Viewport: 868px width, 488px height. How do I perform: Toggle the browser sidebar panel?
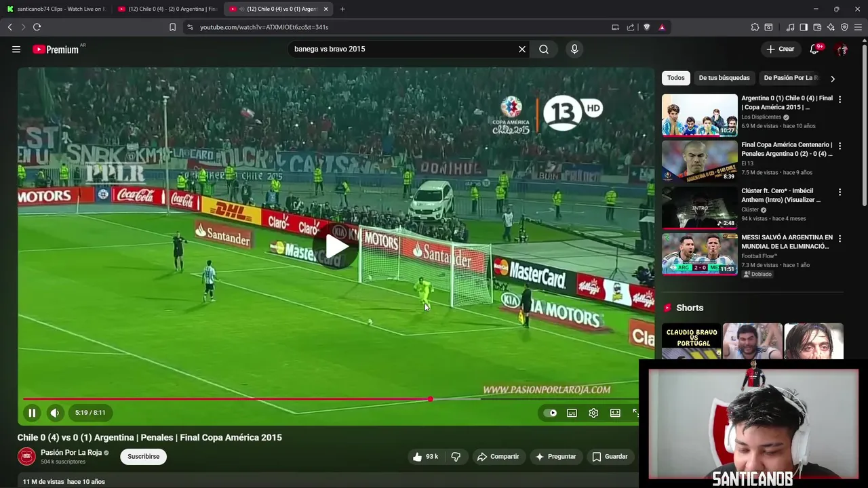click(804, 27)
